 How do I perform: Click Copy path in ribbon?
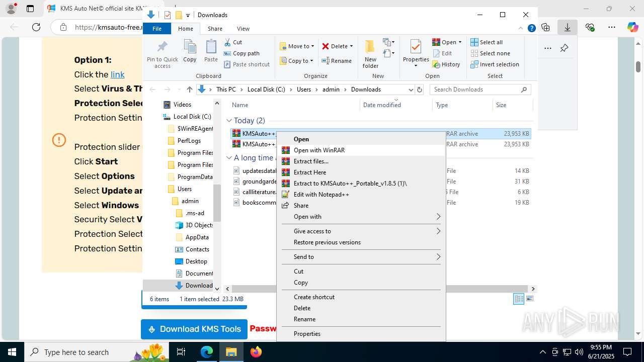(242, 53)
